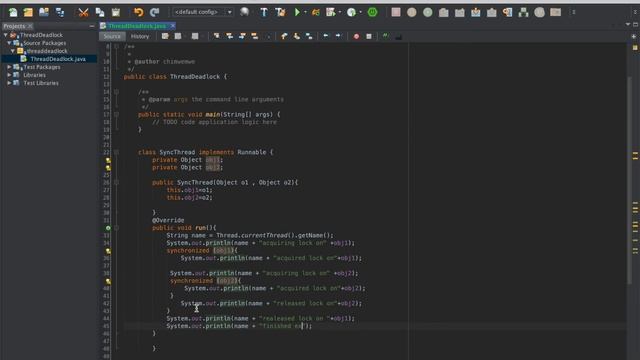Expand the Test Libraries node
The width and height of the screenshot is (640, 360).
(x=9, y=83)
